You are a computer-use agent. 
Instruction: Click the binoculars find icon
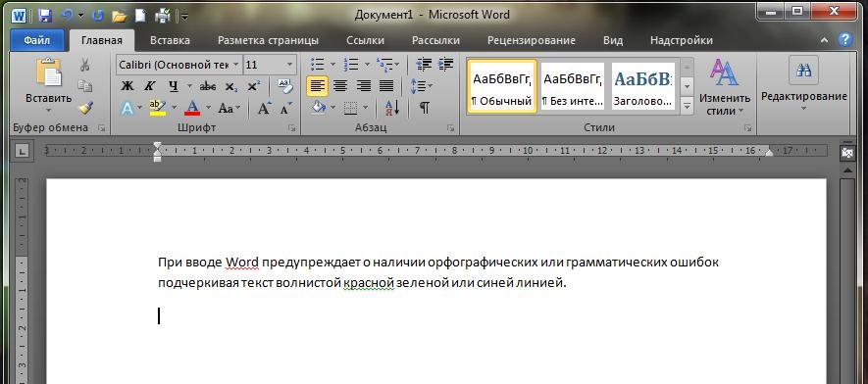click(x=803, y=70)
